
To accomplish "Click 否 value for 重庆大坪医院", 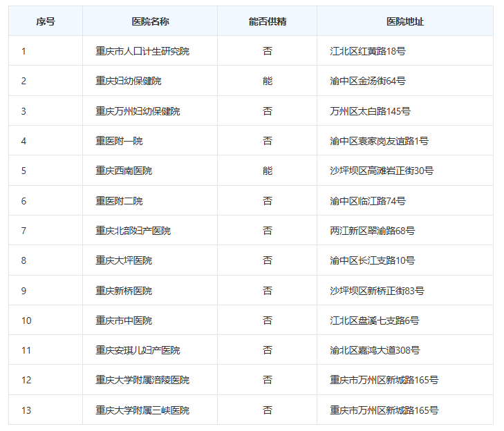I will [268, 260].
